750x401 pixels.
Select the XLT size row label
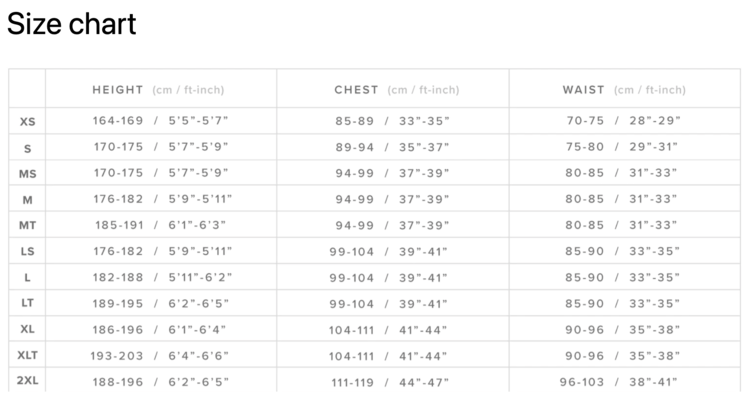click(27, 355)
